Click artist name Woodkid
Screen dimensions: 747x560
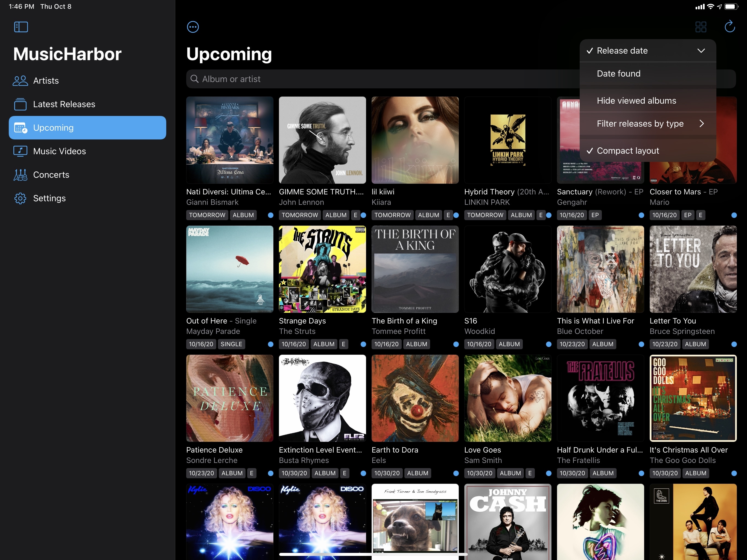pyautogui.click(x=480, y=331)
